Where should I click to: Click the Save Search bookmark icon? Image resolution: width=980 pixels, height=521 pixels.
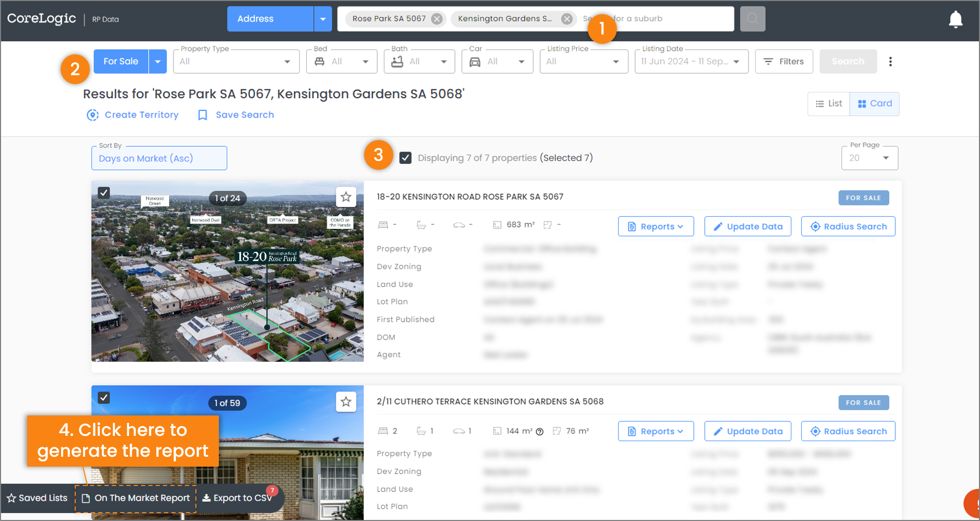coord(203,115)
